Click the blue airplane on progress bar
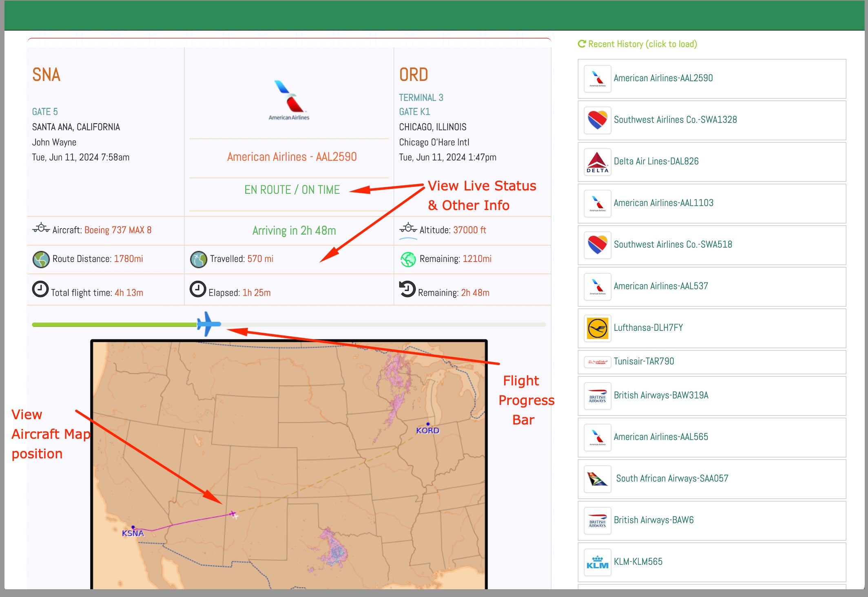The width and height of the screenshot is (868, 597). pos(208,324)
